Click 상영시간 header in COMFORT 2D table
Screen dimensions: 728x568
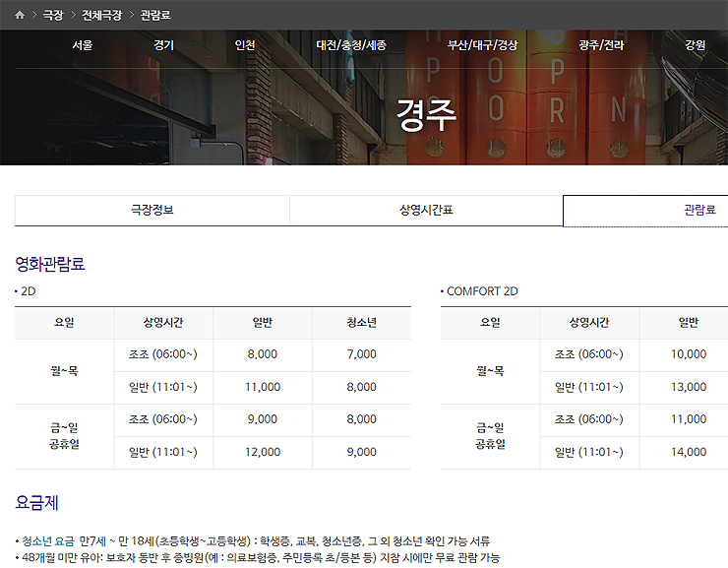tap(589, 323)
